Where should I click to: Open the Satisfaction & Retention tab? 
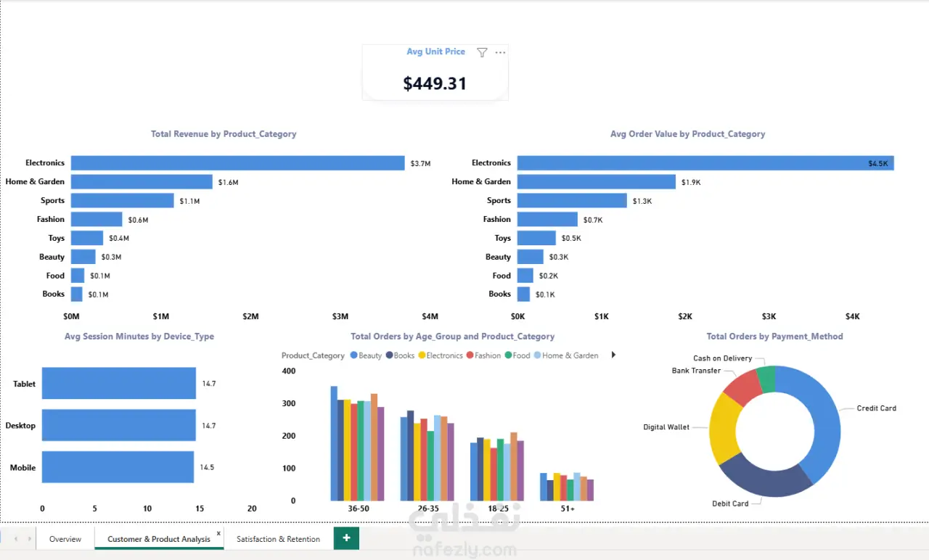[278, 539]
